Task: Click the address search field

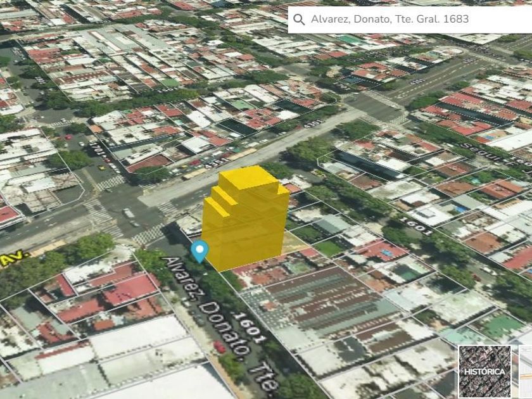Action: point(410,20)
